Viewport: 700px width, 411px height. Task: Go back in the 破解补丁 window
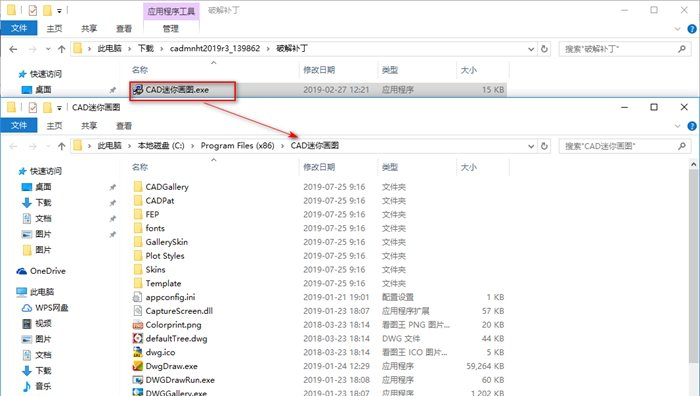13,49
